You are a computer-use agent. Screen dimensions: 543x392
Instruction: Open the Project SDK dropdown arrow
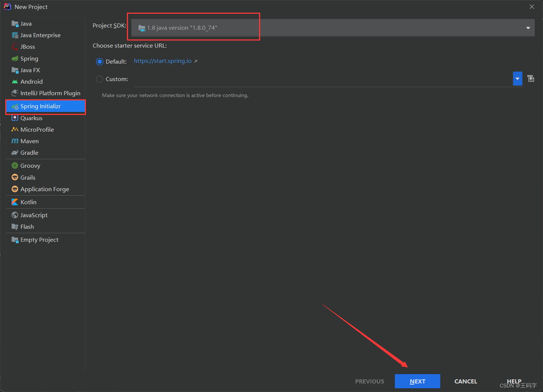click(528, 28)
